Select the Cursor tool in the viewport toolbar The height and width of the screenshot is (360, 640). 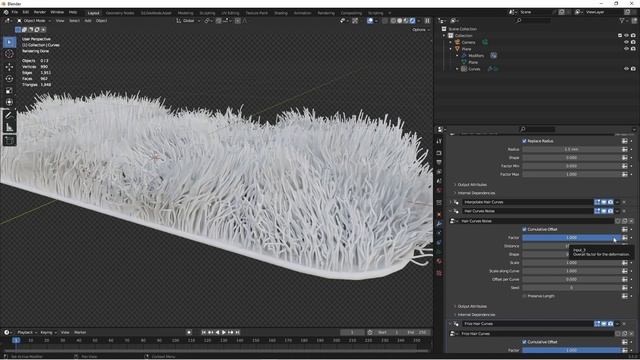tap(9, 54)
